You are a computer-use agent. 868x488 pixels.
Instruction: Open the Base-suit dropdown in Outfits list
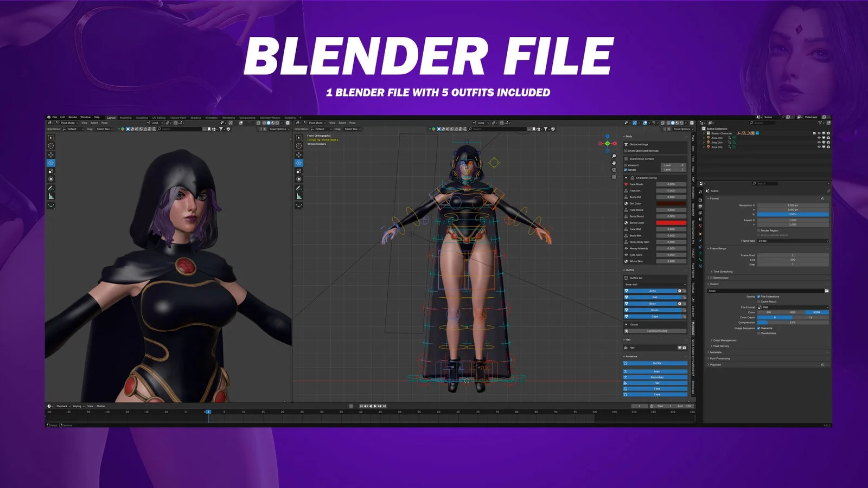click(655, 285)
